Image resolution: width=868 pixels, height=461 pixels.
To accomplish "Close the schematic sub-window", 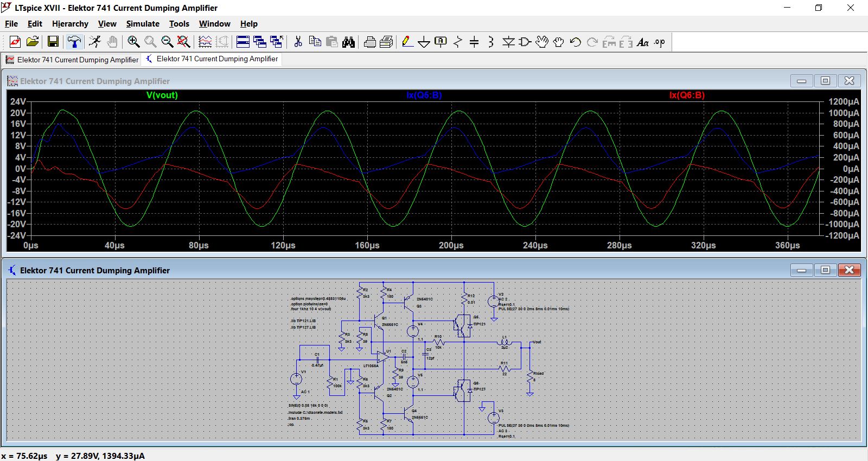I will pyautogui.click(x=849, y=270).
